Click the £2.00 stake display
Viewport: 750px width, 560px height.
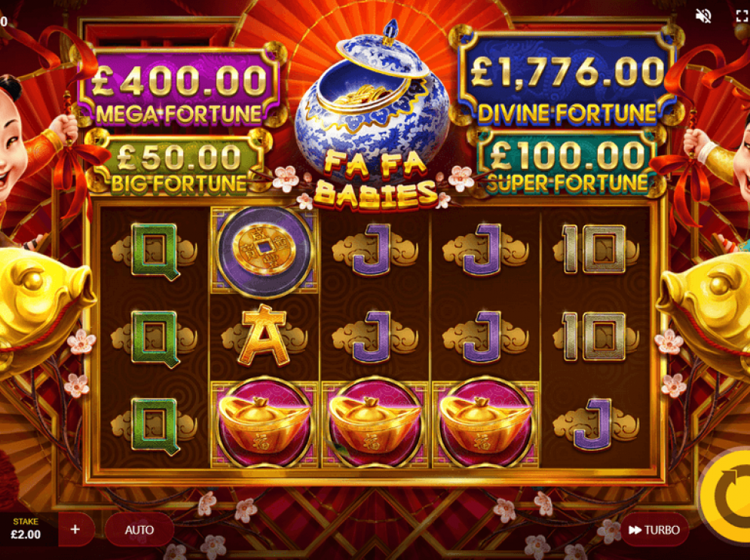pyautogui.click(x=26, y=529)
